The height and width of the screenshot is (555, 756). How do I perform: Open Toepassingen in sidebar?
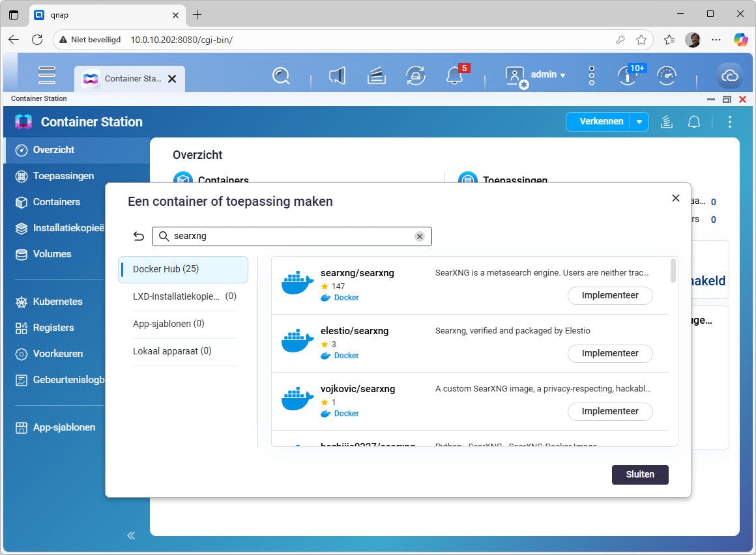click(77, 176)
